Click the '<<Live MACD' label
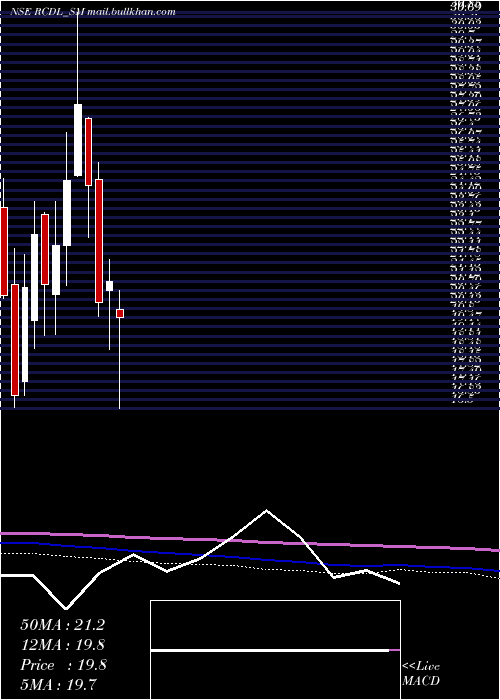The height and width of the screenshot is (700, 500). click(x=421, y=674)
